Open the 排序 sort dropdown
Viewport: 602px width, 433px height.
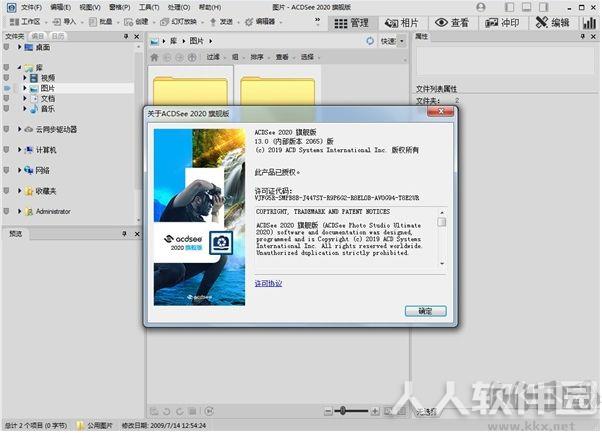pos(259,57)
